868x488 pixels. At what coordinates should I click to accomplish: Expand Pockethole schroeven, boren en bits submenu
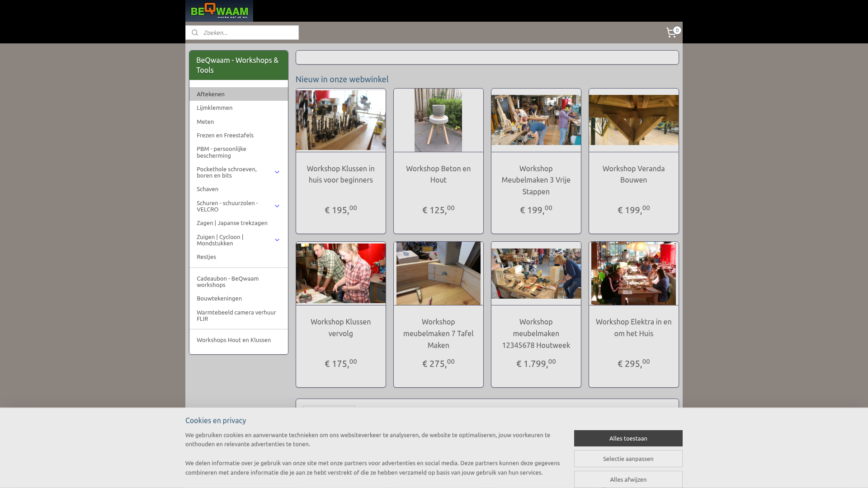coord(277,172)
